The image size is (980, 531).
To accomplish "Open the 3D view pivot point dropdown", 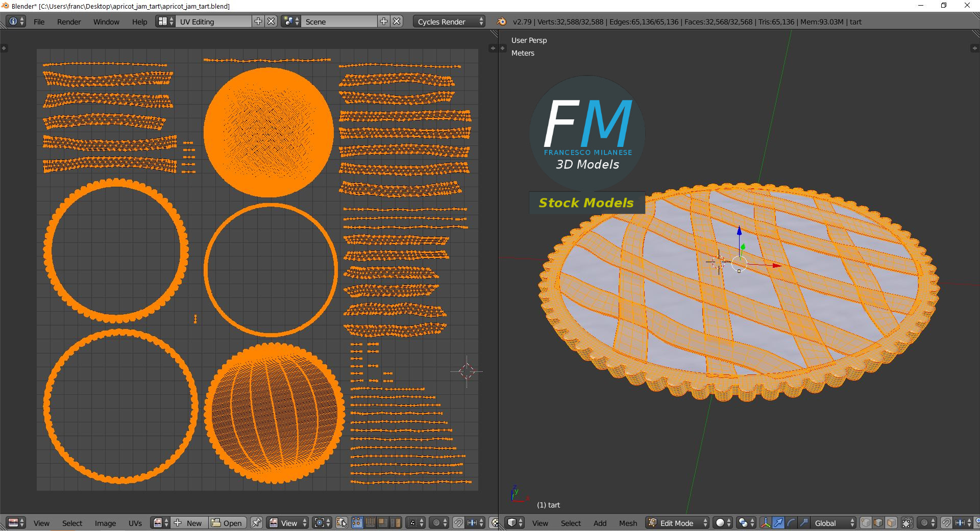I will coord(746,523).
